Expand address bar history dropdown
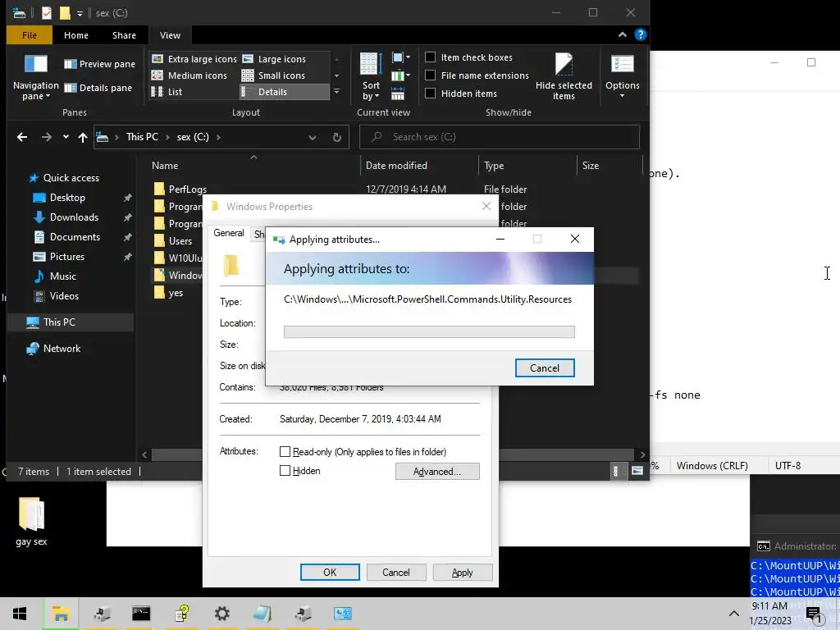The height and width of the screenshot is (630, 840). click(x=313, y=137)
